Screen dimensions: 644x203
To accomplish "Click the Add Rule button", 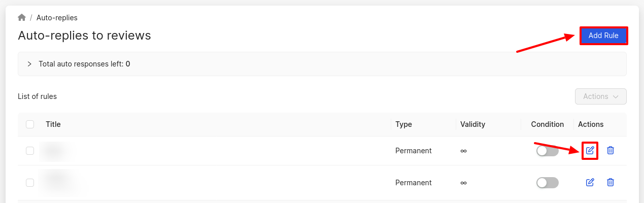I will tap(603, 36).
